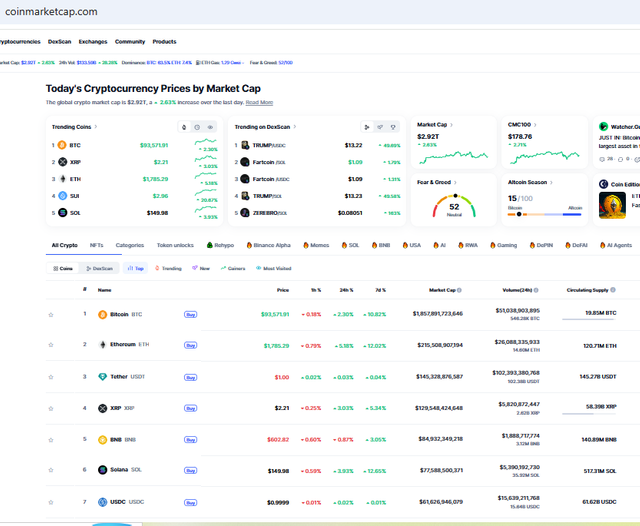Switch view to DexScan toggle

[x=99, y=268]
